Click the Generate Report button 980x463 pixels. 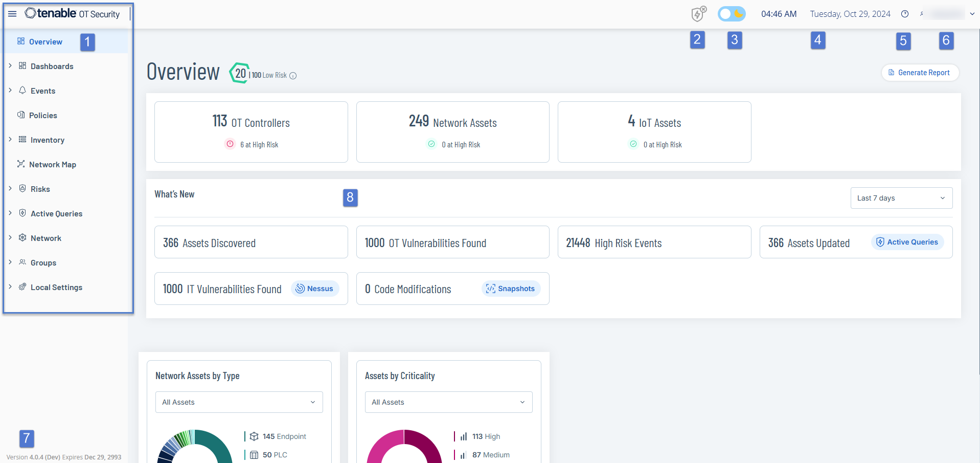[920, 73]
